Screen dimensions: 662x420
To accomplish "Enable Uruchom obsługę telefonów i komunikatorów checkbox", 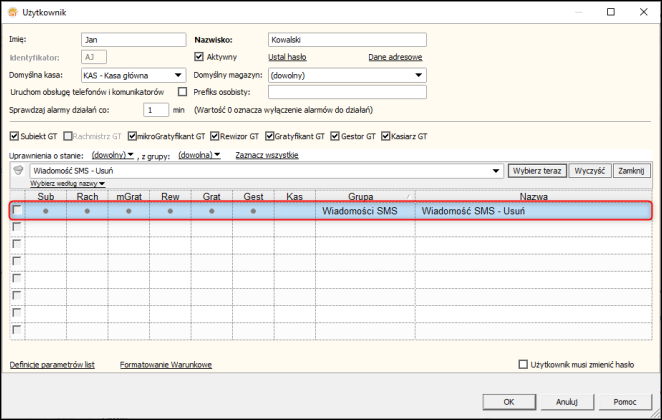I will point(182,92).
